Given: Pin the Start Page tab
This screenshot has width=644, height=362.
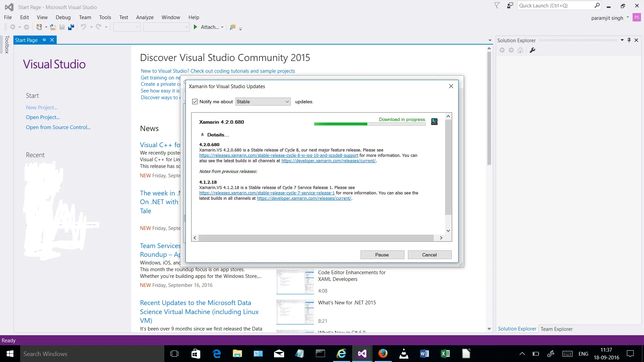Looking at the screenshot, I should 44,40.
